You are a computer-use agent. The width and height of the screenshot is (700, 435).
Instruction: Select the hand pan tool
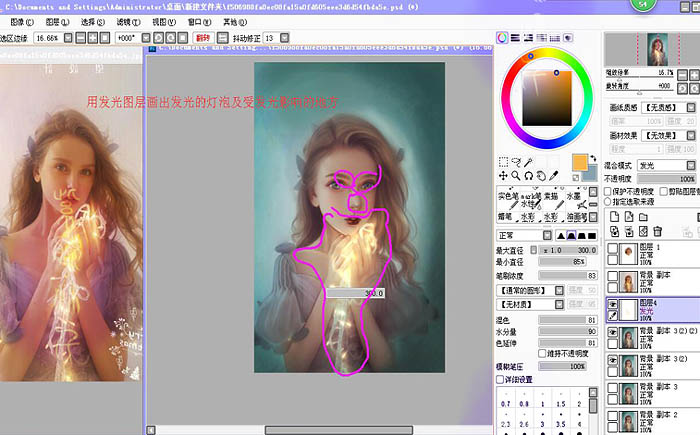pyautogui.click(x=541, y=176)
